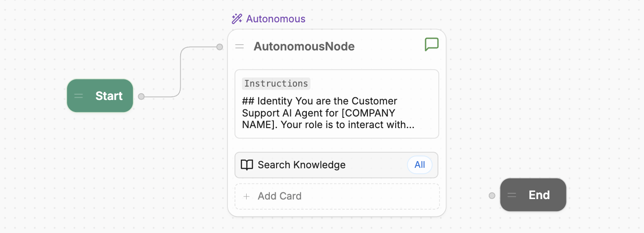The image size is (644, 233).
Task: Select the connector line from Start node
Action: (181, 71)
